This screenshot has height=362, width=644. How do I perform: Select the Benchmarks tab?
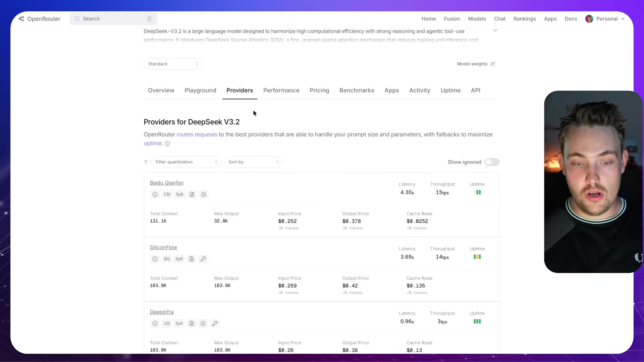click(x=357, y=90)
